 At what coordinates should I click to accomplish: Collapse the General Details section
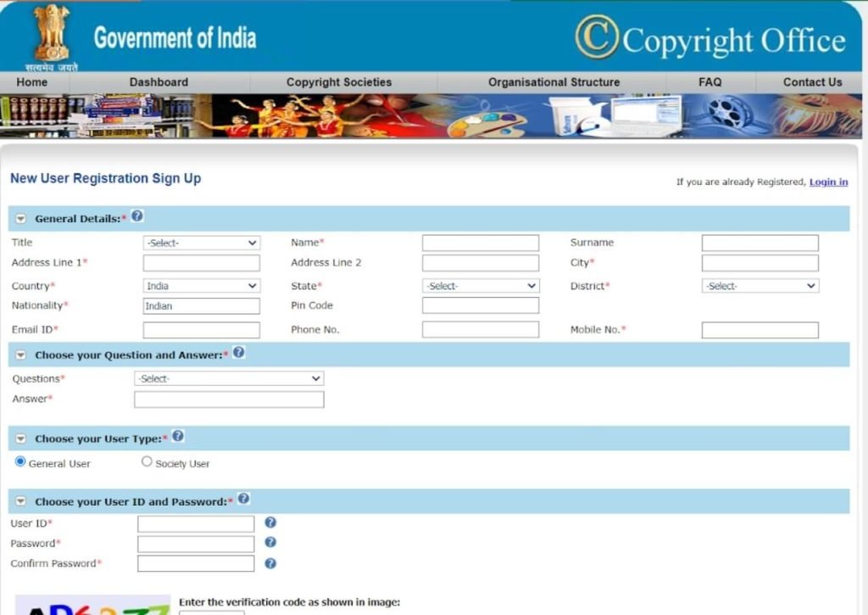click(x=20, y=219)
